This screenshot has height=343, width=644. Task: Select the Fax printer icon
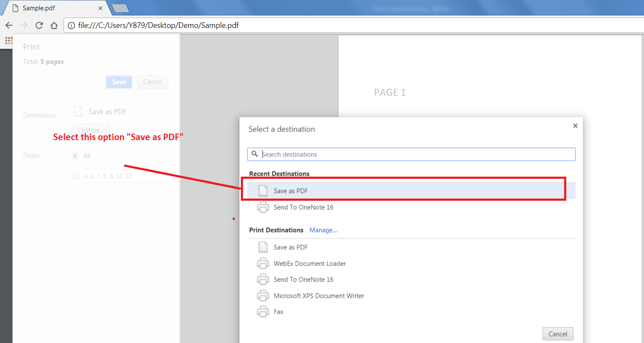pos(263,311)
